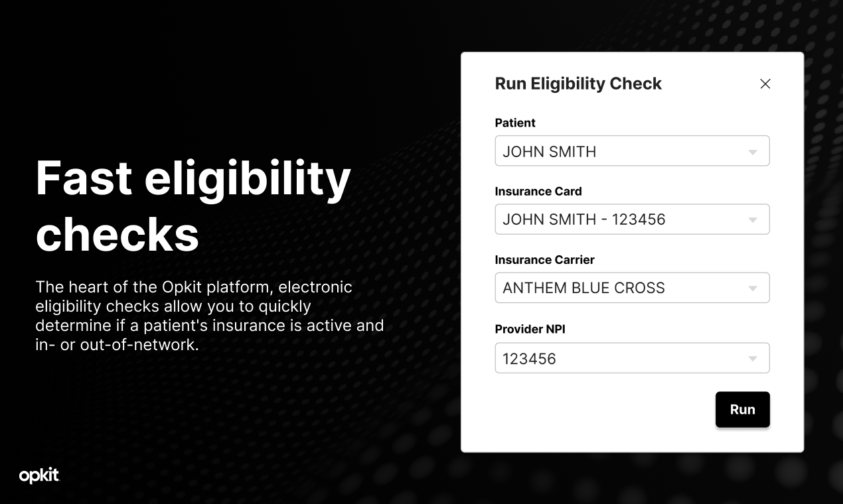Image resolution: width=843 pixels, height=504 pixels.
Task: Expand the Insurance Card combo box
Action: (632, 219)
